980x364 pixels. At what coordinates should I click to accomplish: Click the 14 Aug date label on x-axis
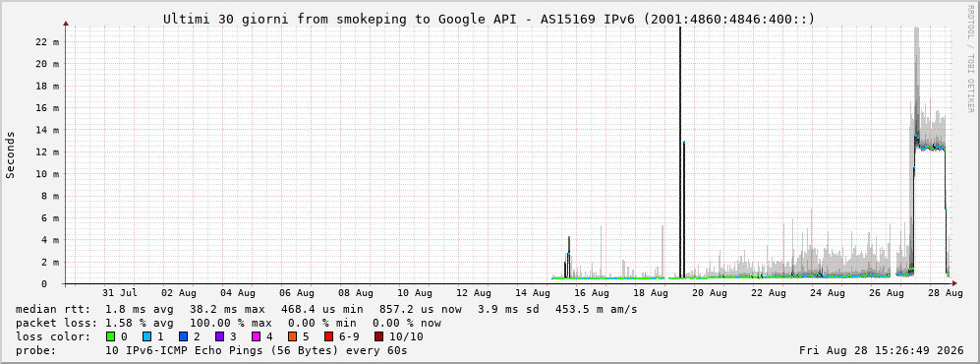[533, 292]
